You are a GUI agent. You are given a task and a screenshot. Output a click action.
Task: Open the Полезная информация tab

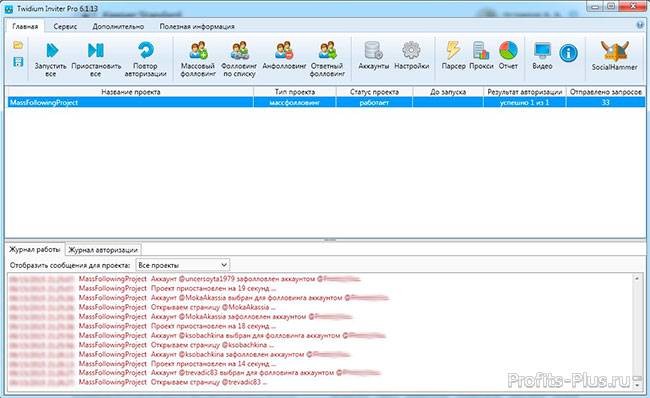point(197,26)
